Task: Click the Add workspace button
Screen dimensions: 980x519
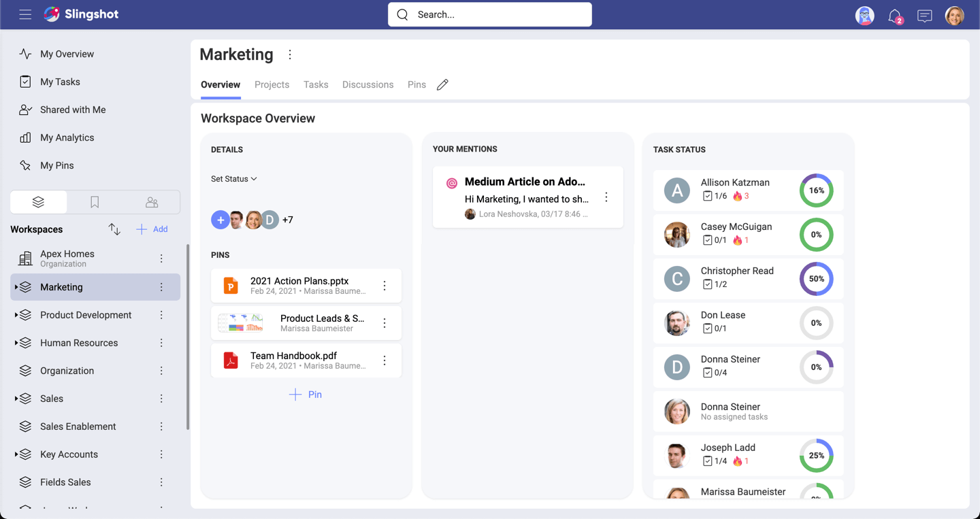Action: tap(152, 229)
